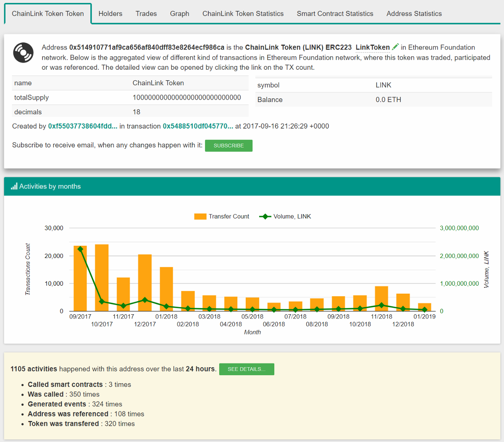The width and height of the screenshot is (504, 442).
Task: Select the 12/2017 orange transfer bar
Action: 145,283
